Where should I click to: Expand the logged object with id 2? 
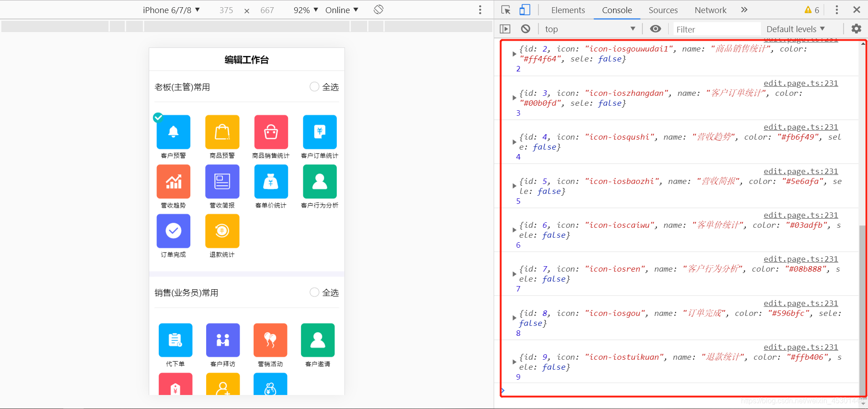click(514, 54)
